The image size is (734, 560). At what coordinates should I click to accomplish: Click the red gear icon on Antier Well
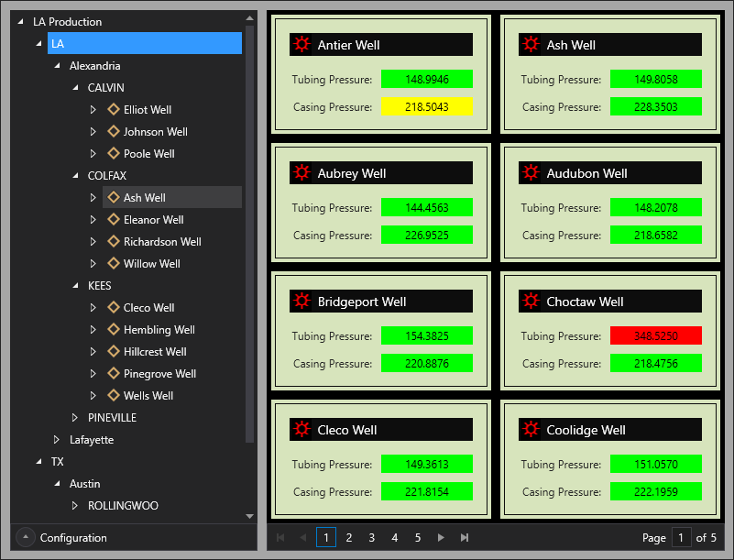[x=301, y=45]
